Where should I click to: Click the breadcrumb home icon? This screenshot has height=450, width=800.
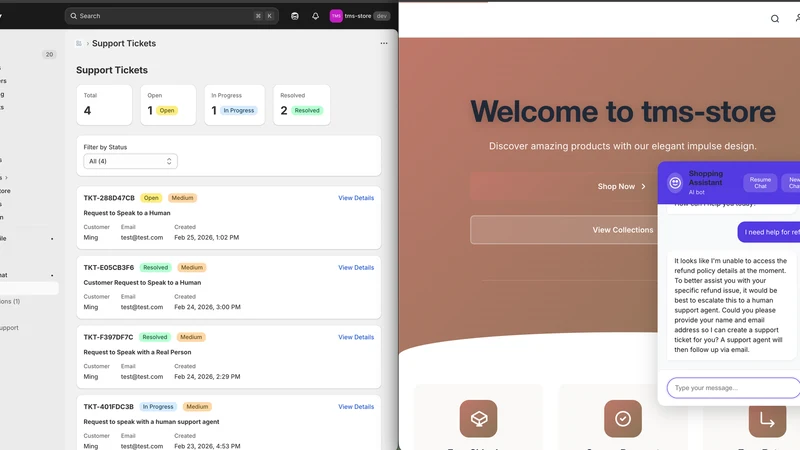click(79, 43)
